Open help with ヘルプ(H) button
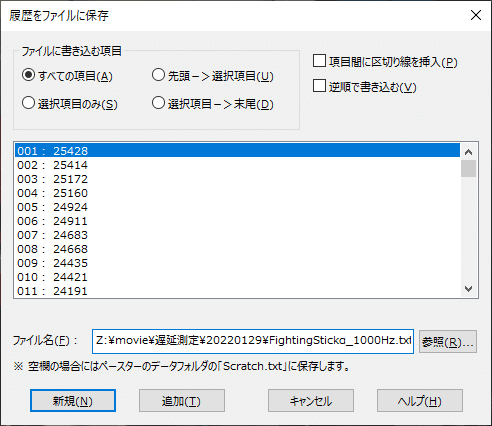The width and height of the screenshot is (492, 426). click(x=420, y=401)
